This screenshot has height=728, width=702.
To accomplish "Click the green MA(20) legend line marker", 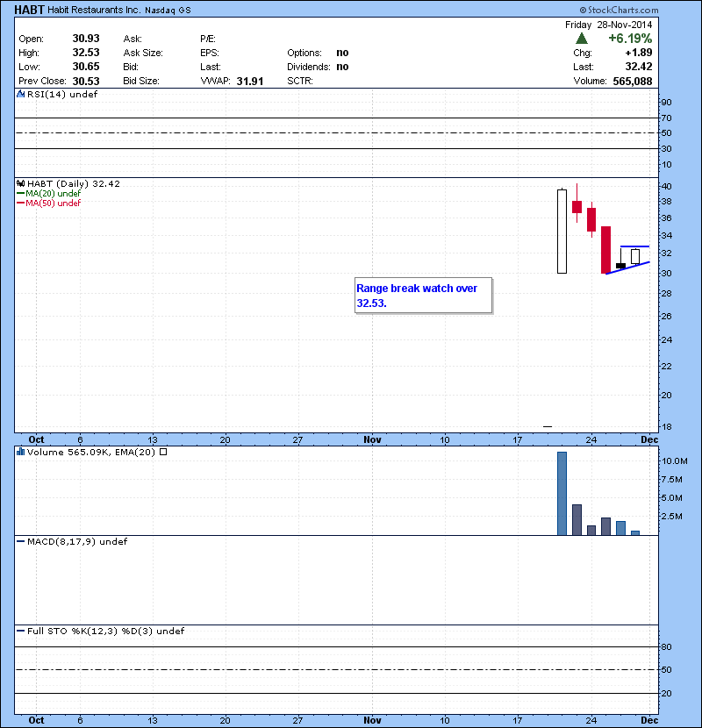I will click(20, 193).
